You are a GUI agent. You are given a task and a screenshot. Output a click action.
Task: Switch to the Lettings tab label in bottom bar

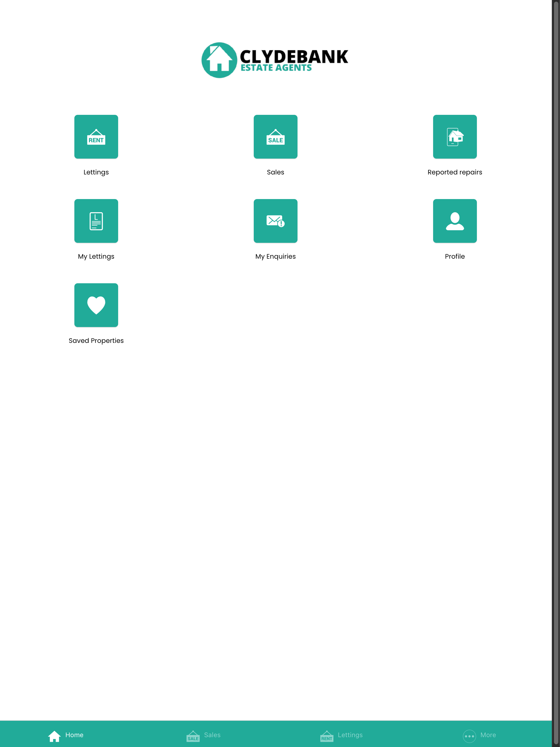[350, 735]
